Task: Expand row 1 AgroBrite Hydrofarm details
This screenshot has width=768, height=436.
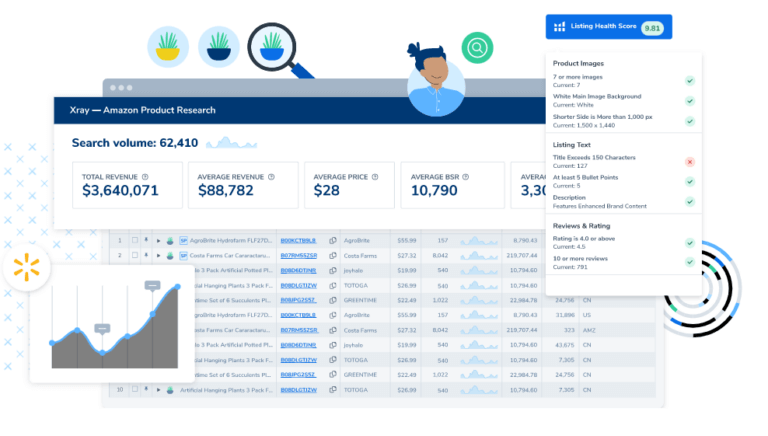Action: click(x=158, y=241)
